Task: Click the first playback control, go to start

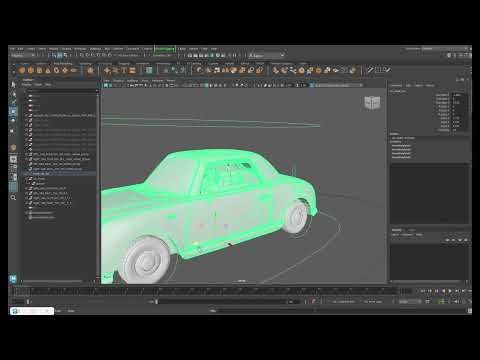Action: tap(423, 291)
